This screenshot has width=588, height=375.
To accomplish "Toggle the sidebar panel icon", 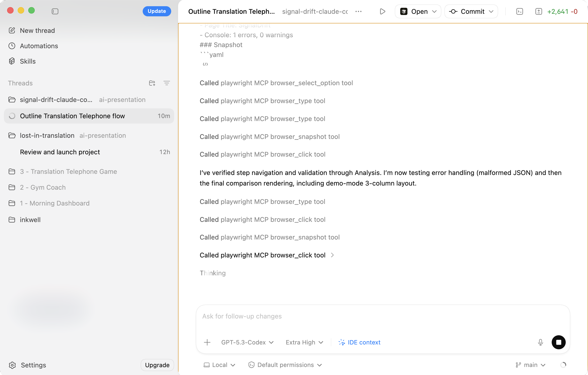I will click(x=55, y=11).
